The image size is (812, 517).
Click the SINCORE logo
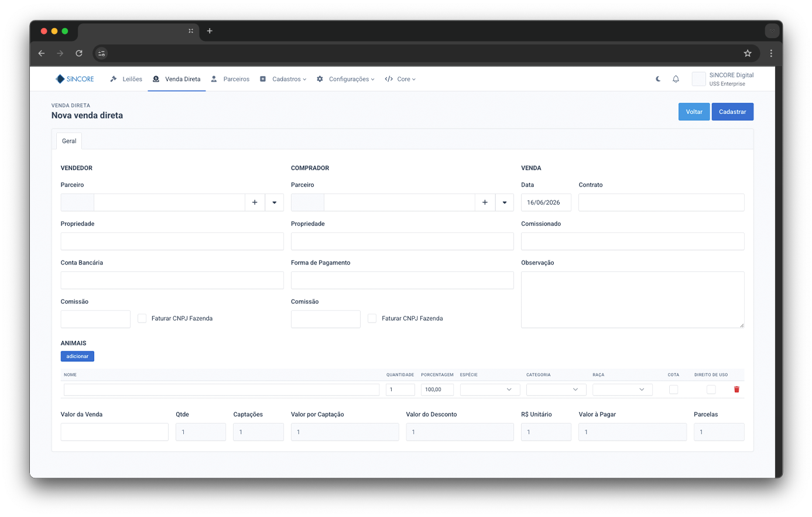(x=74, y=79)
